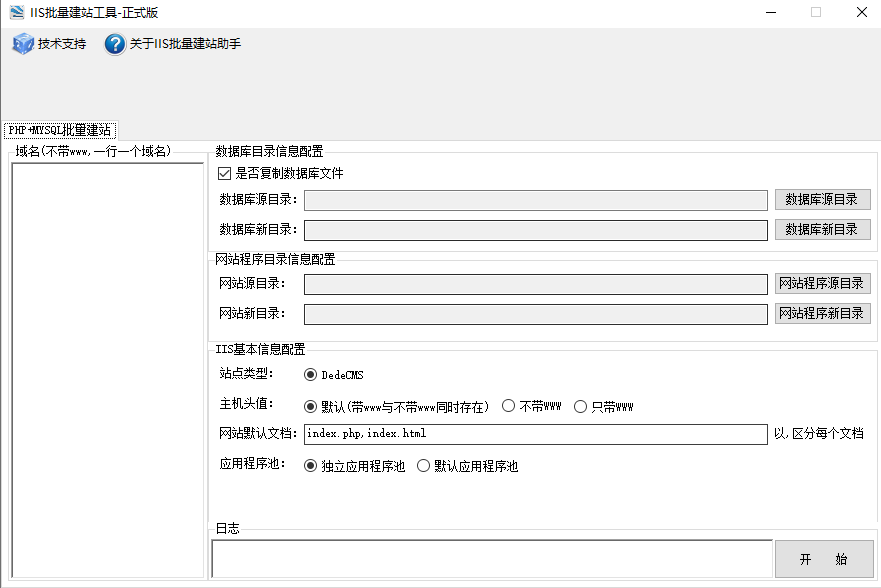Image resolution: width=881 pixels, height=588 pixels.
Task: Click the 网站程序源目录 browse button
Action: click(822, 283)
